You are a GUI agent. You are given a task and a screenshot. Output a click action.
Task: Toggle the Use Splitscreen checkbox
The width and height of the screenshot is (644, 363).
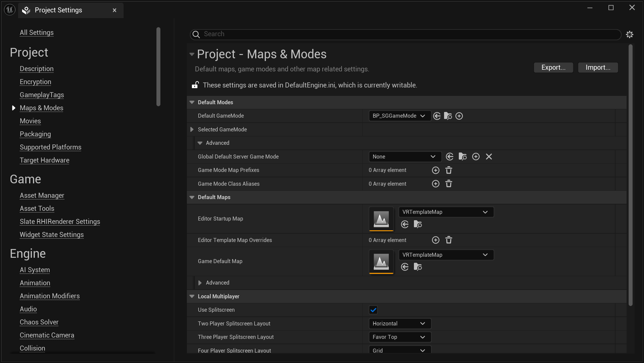373,310
